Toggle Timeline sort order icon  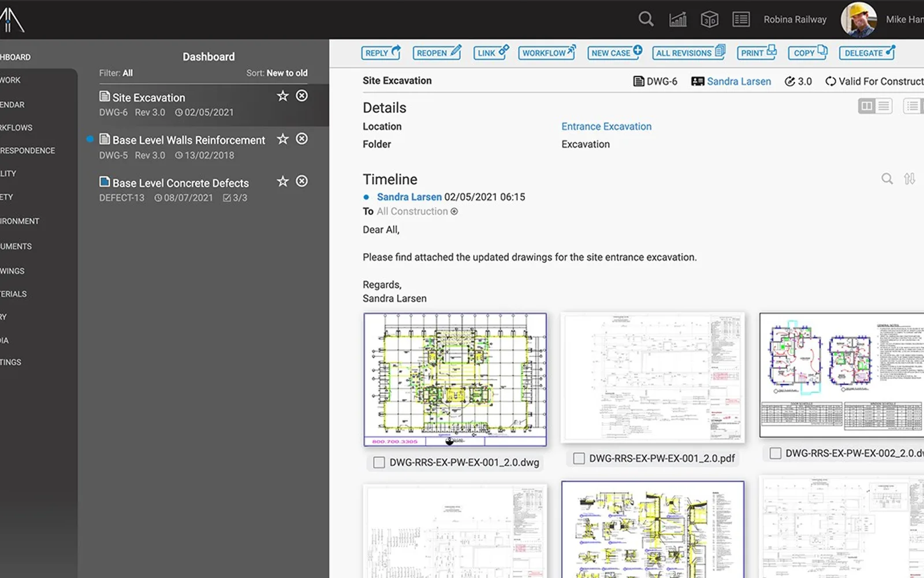pos(910,179)
